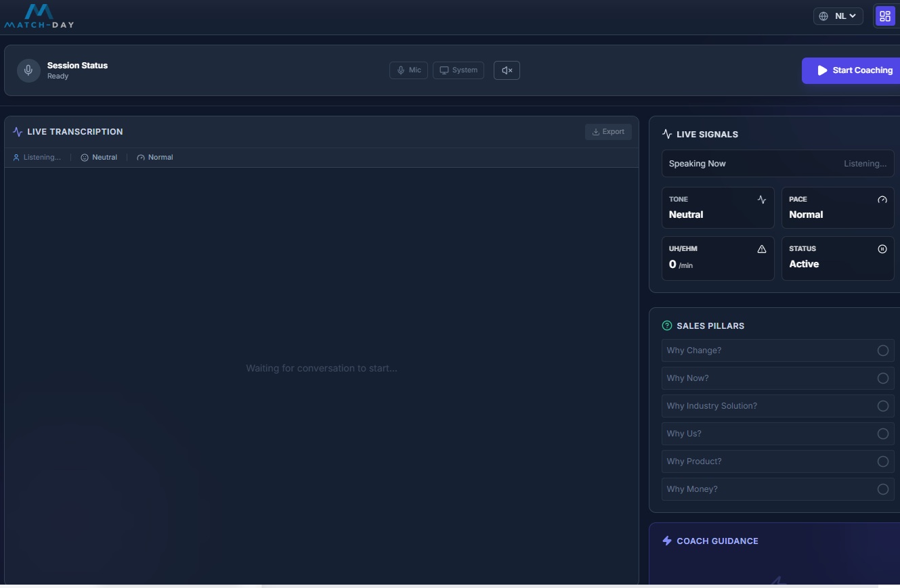Select the Why Us? pillar row
900x588 pixels.
(x=777, y=434)
